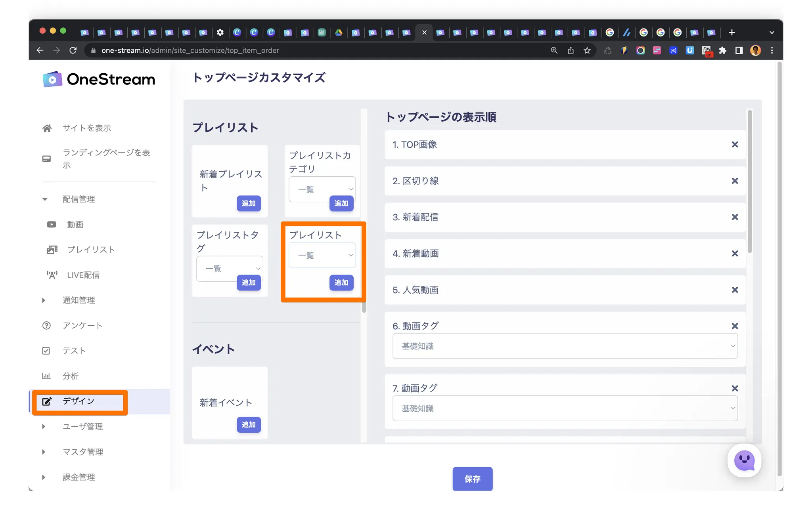Click the browser address bar URL
This screenshot has width=812, height=529.
pyautogui.click(x=190, y=50)
